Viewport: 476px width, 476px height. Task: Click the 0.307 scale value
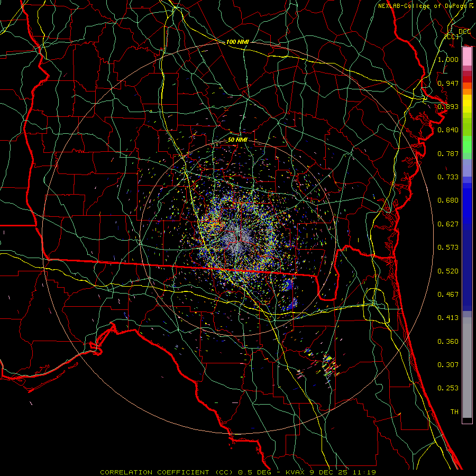[x=448, y=365]
